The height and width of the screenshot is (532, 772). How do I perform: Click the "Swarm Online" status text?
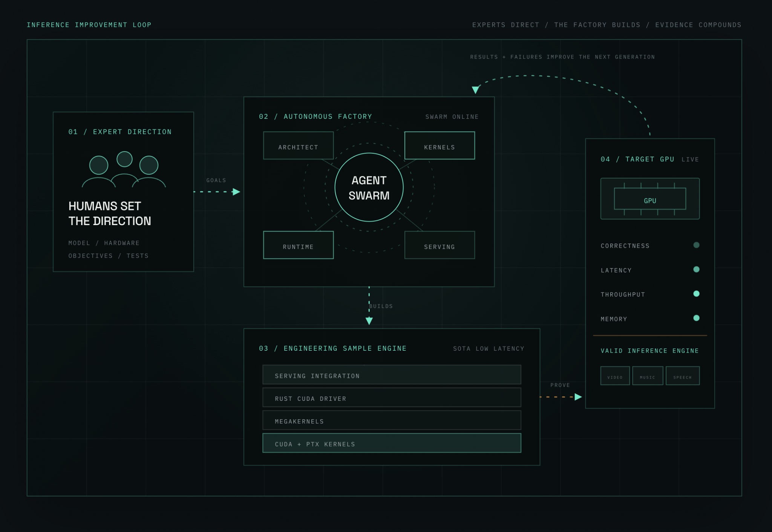click(452, 117)
